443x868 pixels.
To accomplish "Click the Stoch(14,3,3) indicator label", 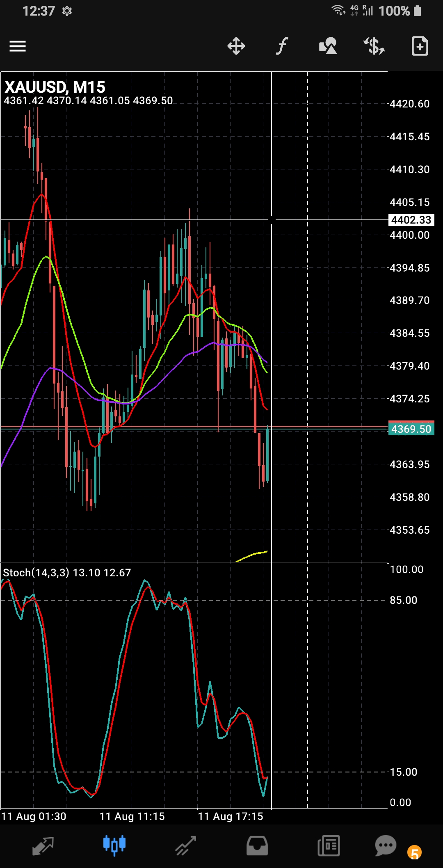I will coord(36,573).
